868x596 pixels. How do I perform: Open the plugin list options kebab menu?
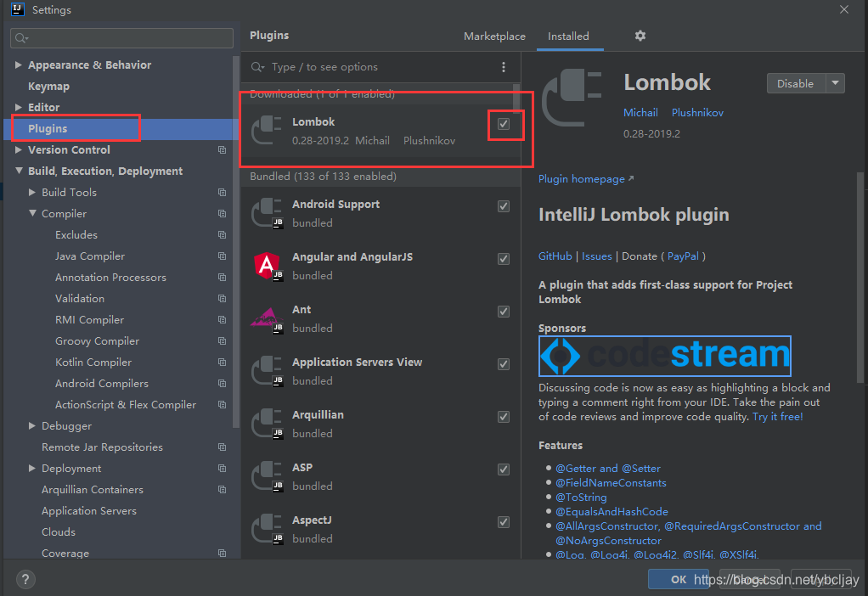coord(503,67)
